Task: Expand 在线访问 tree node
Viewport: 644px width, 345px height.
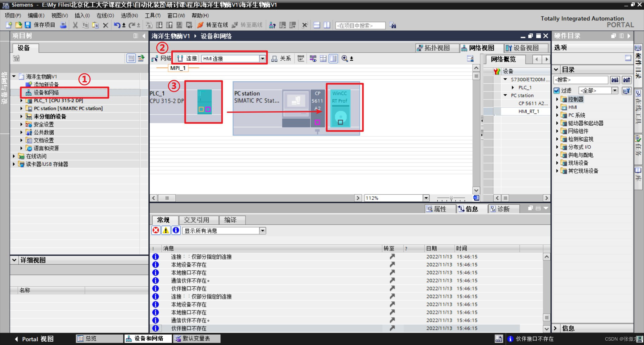Action: click(14, 156)
